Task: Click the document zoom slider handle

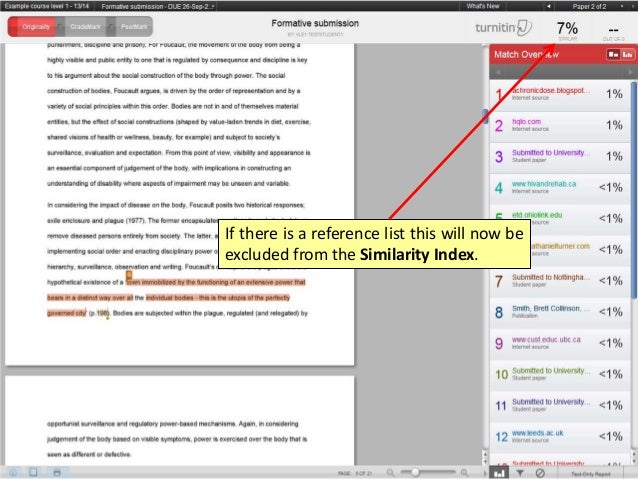Action: pyautogui.click(x=415, y=472)
